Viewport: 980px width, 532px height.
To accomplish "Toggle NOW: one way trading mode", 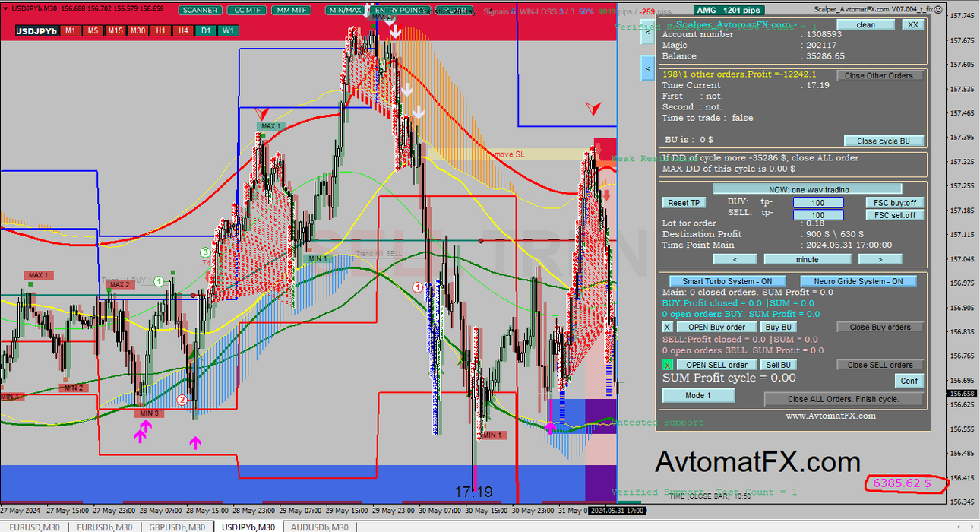I will tap(807, 189).
